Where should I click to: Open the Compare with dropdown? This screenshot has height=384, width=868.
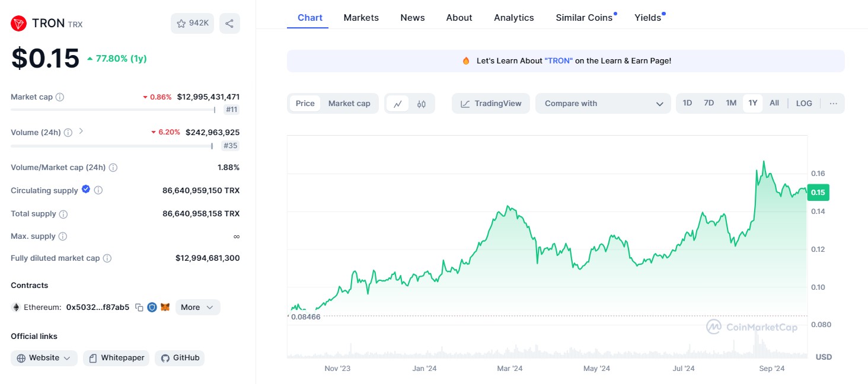tap(603, 103)
